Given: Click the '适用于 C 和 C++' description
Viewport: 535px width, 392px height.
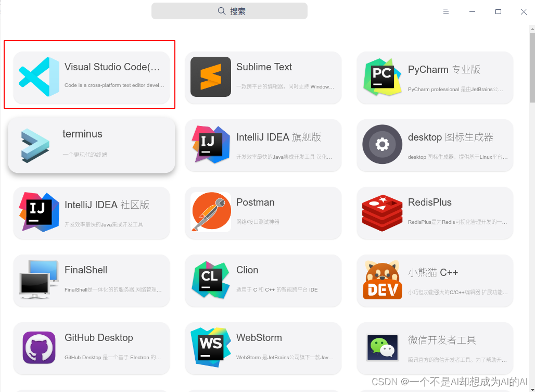Looking at the screenshot, I should pos(277,289).
